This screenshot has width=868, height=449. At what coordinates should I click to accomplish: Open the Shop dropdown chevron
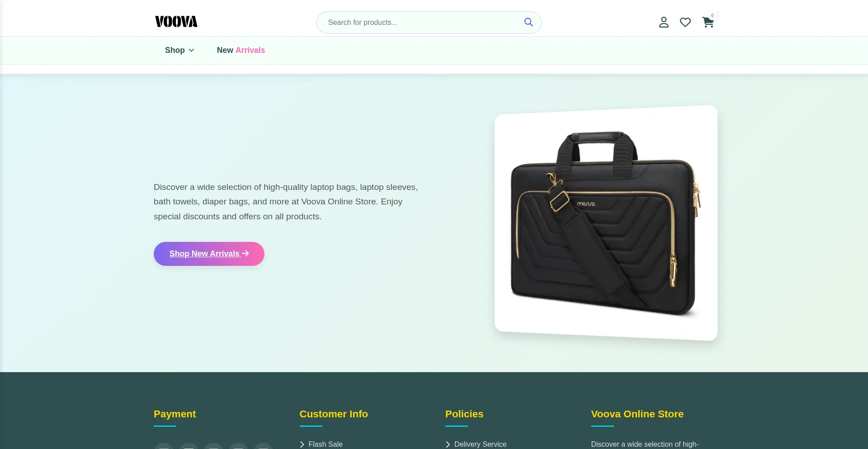(191, 50)
